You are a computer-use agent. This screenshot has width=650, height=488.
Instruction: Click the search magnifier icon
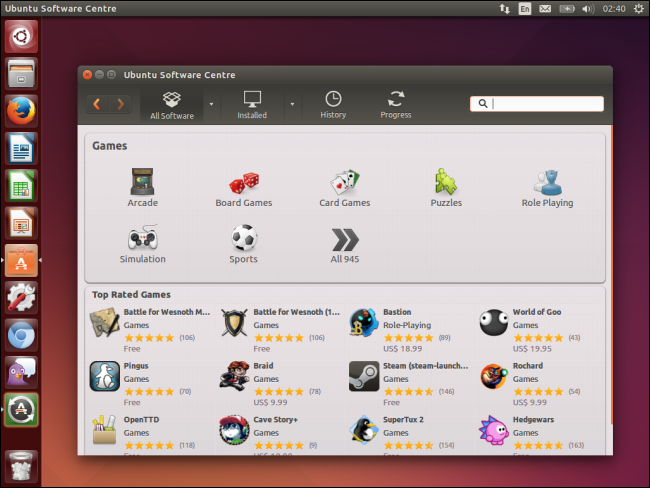[x=483, y=103]
